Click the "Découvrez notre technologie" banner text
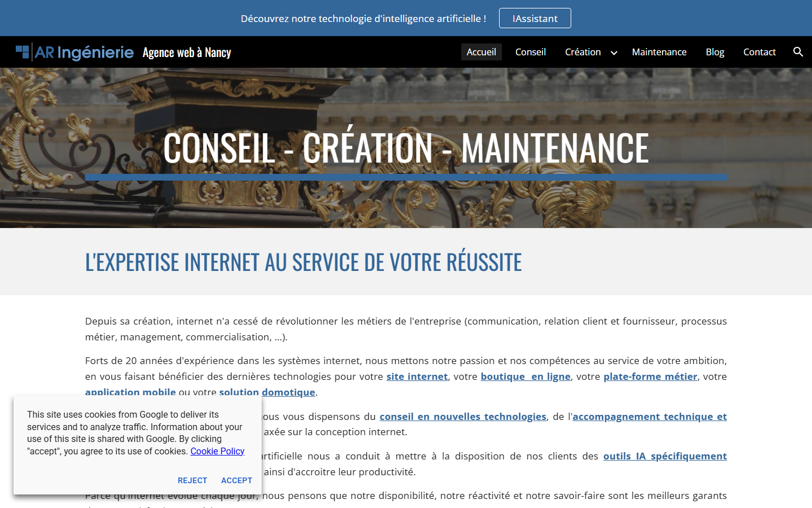This screenshot has height=508, width=812. pyautogui.click(x=364, y=19)
